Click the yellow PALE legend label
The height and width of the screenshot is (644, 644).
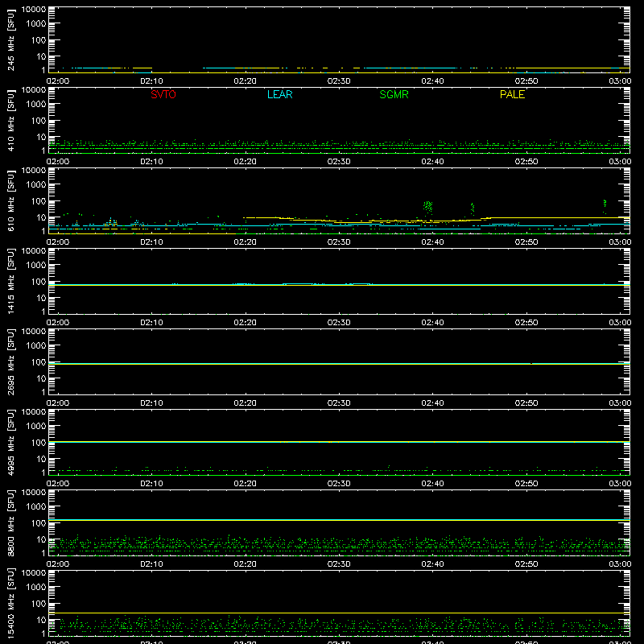click(x=512, y=94)
